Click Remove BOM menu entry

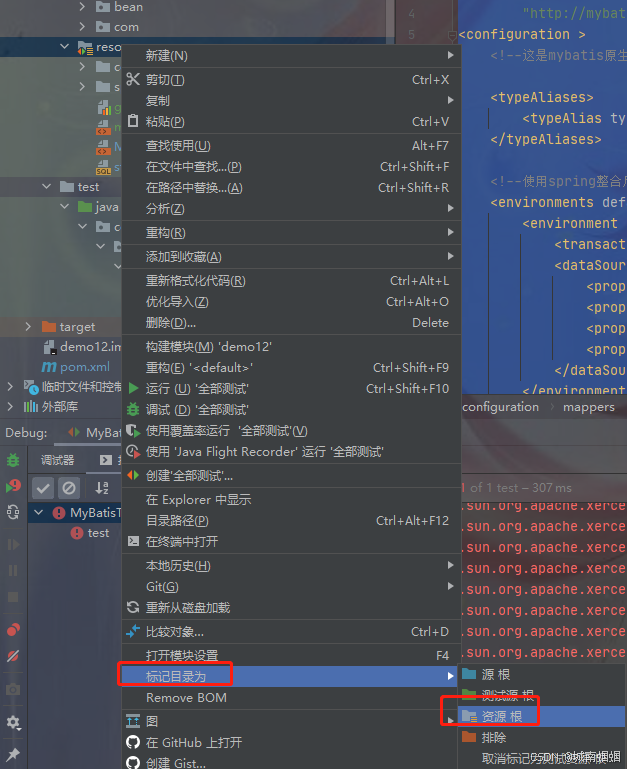tap(291, 697)
